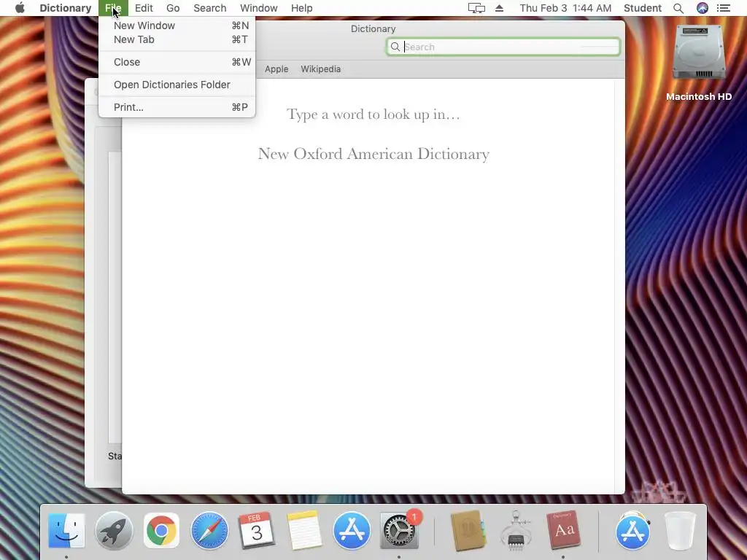Open the Apple menu icon

[20, 8]
